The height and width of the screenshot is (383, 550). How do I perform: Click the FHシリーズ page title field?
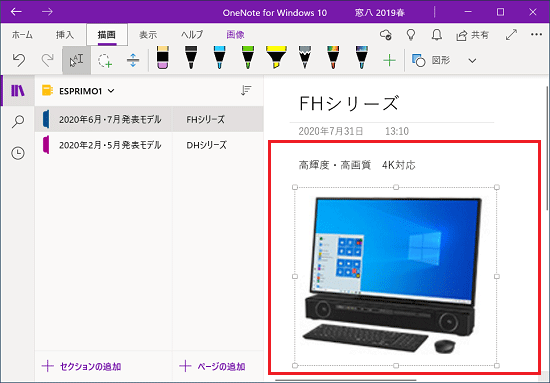coord(349,104)
